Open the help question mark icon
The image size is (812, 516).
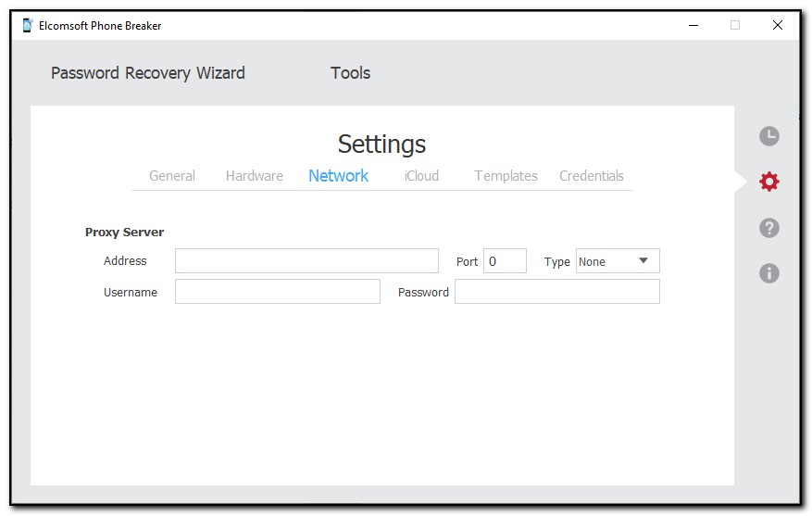pos(768,228)
